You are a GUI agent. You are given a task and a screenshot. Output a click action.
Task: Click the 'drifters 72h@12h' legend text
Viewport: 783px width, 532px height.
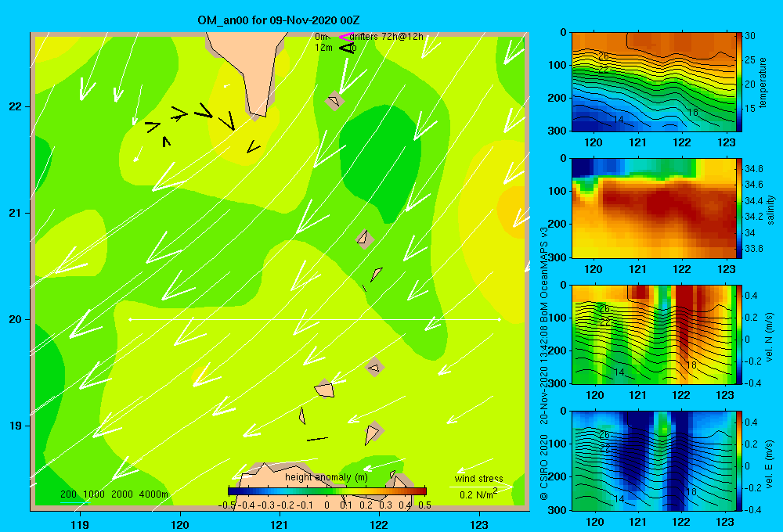(x=386, y=37)
